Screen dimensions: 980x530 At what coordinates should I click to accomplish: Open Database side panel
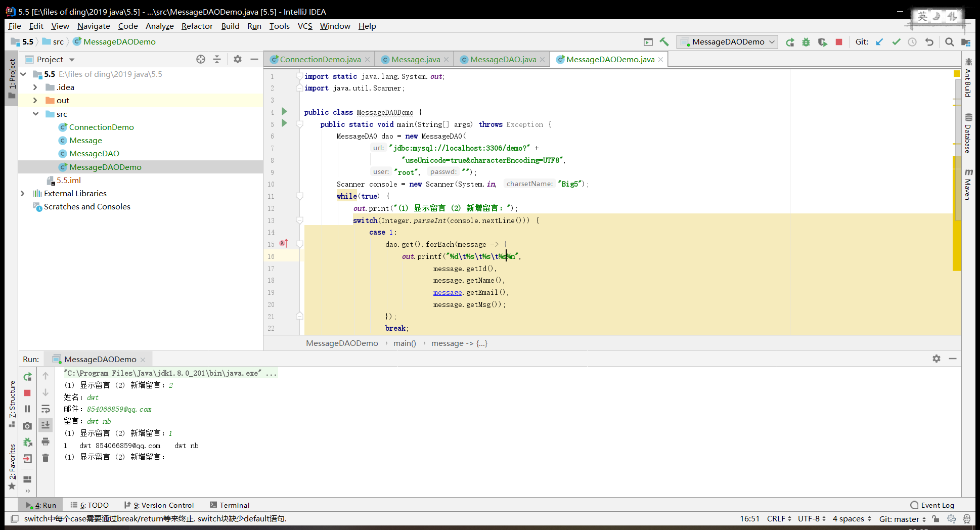click(968, 133)
